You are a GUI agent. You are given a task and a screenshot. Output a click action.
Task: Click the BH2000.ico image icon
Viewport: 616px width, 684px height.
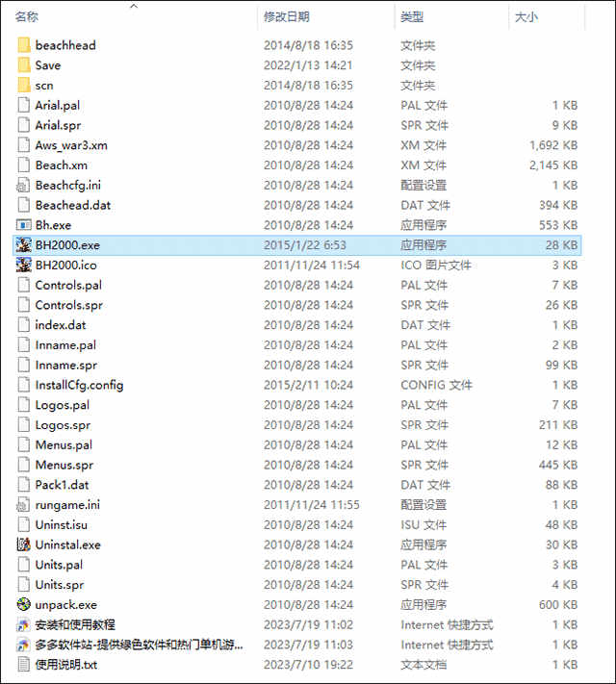coord(24,266)
